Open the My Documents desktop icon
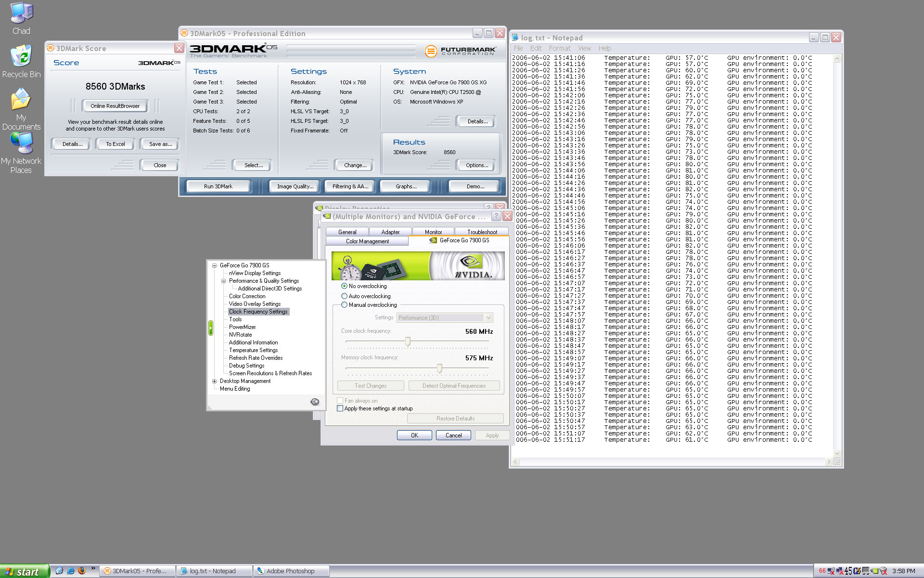 pos(21,109)
